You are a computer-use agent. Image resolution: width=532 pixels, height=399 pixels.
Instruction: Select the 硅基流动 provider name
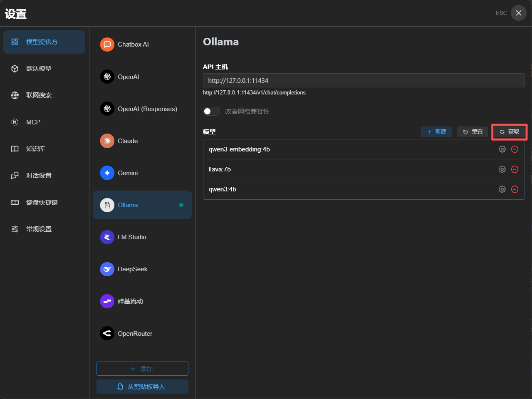pos(130,301)
